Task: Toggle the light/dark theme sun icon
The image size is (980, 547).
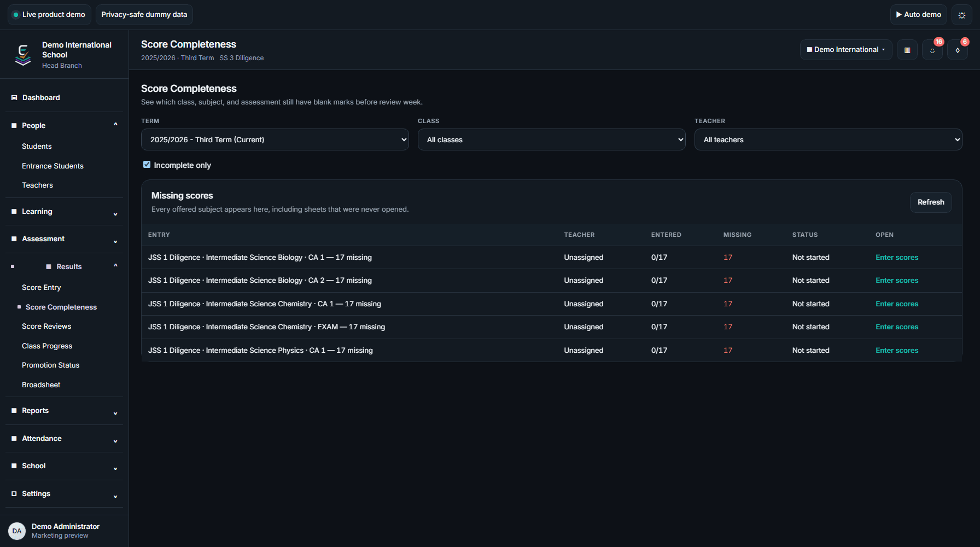Action: pos(962,15)
